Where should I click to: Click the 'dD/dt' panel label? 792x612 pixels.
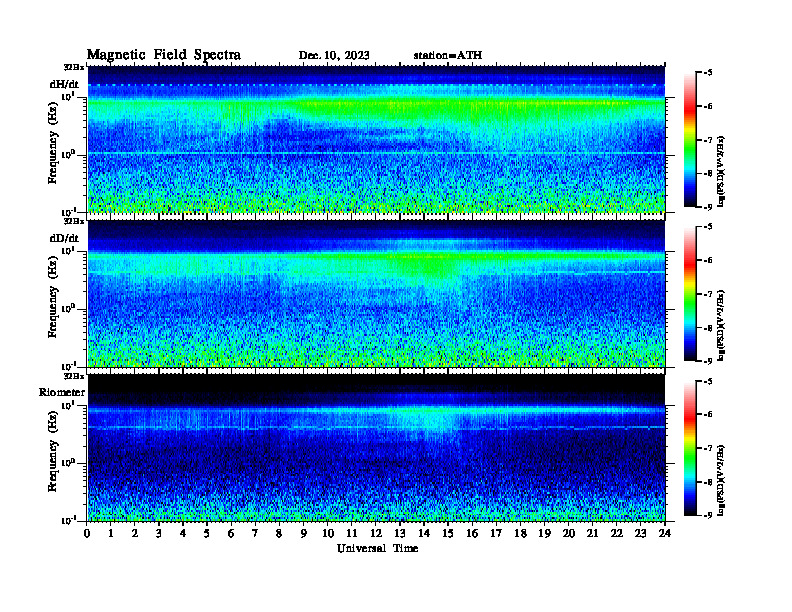[64, 238]
